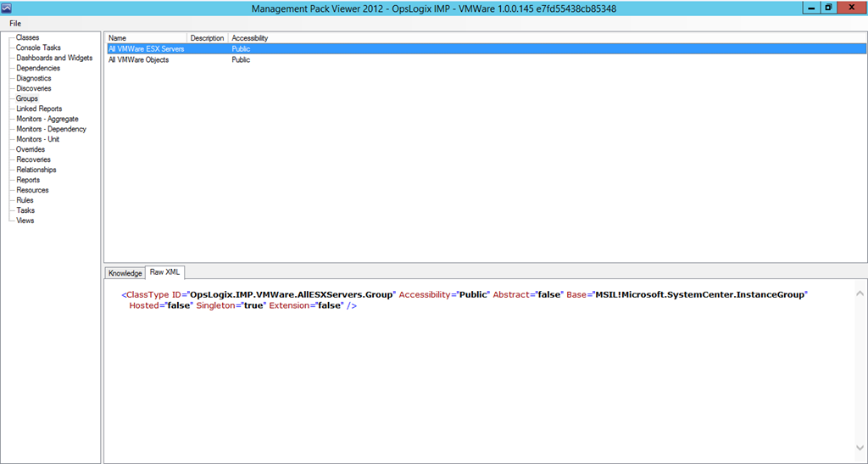Sort by the Accessibility column header

click(x=250, y=38)
